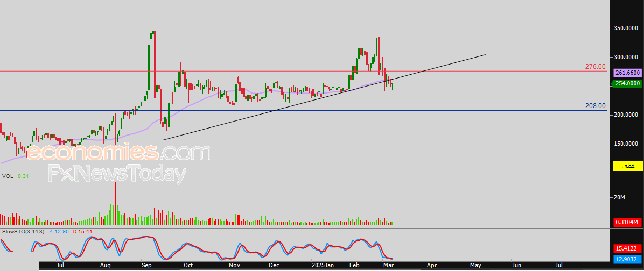Click the D:15.41 stochastic value
The image size is (644, 271).
pyautogui.click(x=83, y=232)
